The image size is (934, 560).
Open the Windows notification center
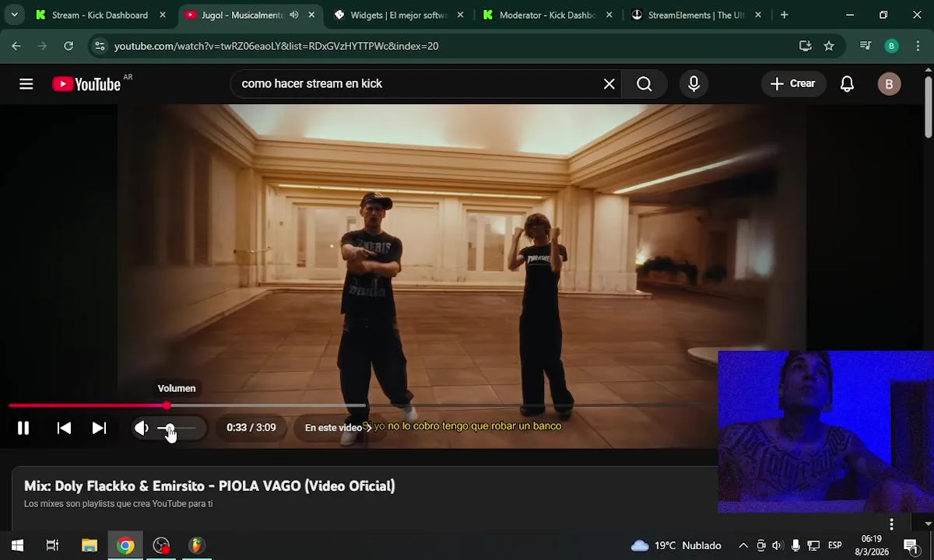[x=911, y=545]
